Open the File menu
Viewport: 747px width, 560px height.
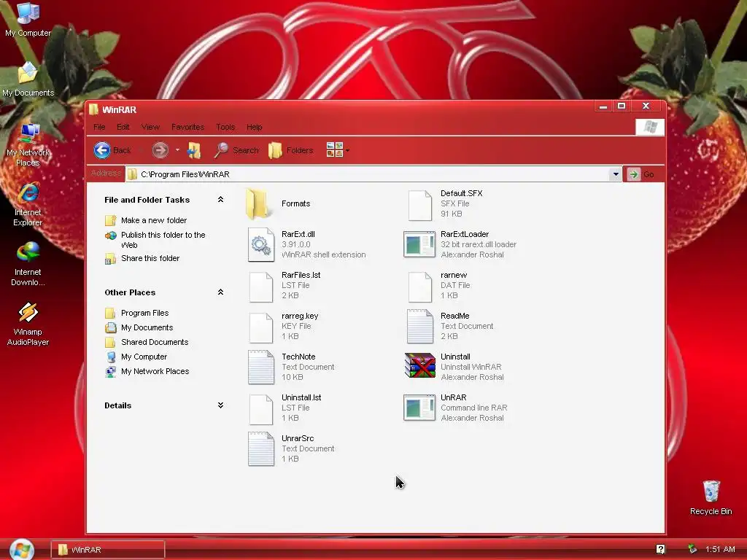point(99,127)
